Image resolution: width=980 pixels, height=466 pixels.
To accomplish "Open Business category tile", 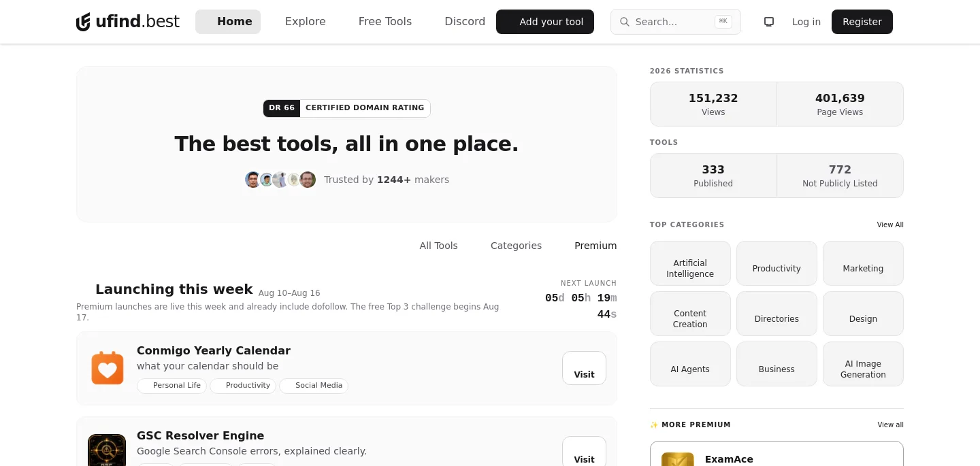I will 777,364.
